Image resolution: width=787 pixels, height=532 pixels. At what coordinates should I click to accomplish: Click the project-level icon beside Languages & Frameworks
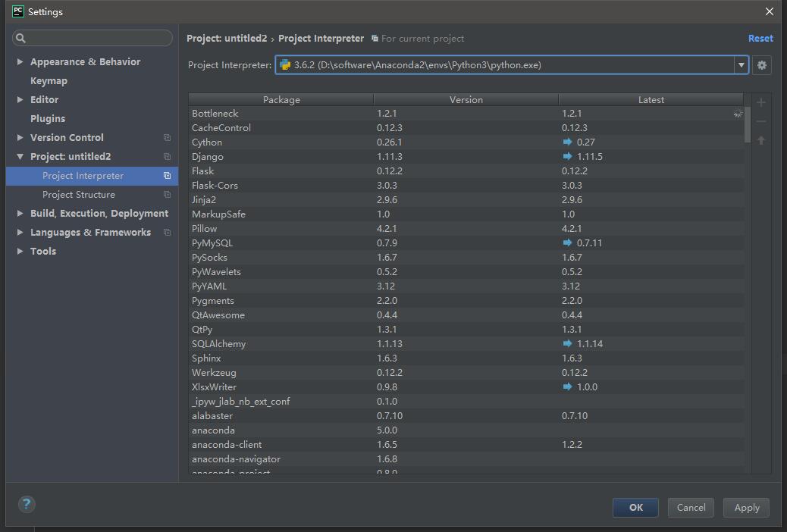[167, 233]
